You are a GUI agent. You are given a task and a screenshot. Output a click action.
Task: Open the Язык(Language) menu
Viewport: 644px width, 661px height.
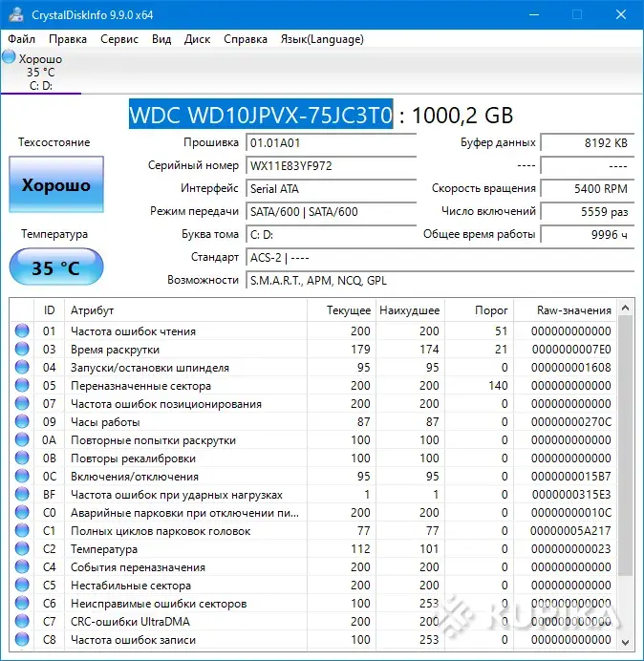[322, 39]
